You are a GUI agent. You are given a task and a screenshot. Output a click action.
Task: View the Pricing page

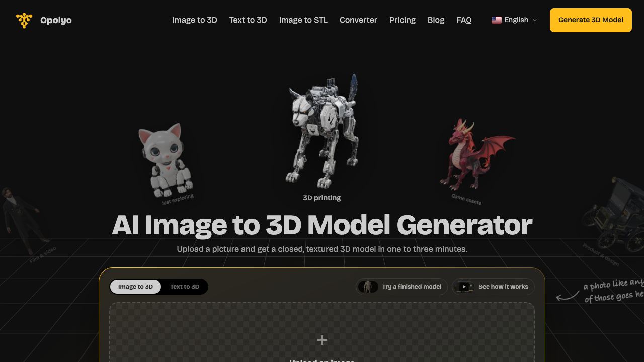(x=403, y=20)
